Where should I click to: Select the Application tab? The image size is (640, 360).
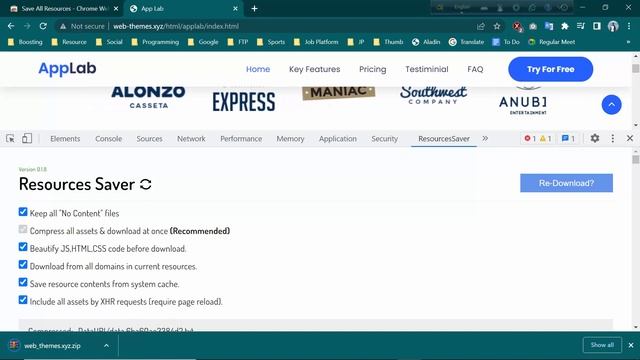[x=338, y=139]
